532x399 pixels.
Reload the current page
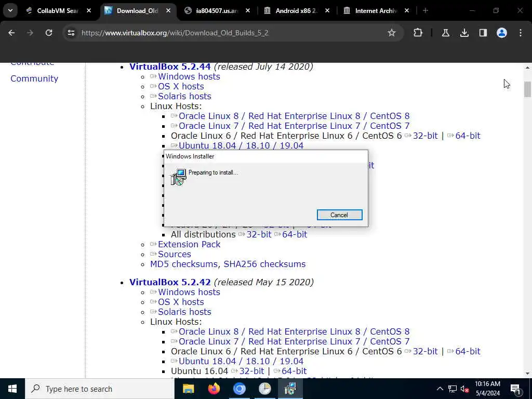(x=49, y=33)
